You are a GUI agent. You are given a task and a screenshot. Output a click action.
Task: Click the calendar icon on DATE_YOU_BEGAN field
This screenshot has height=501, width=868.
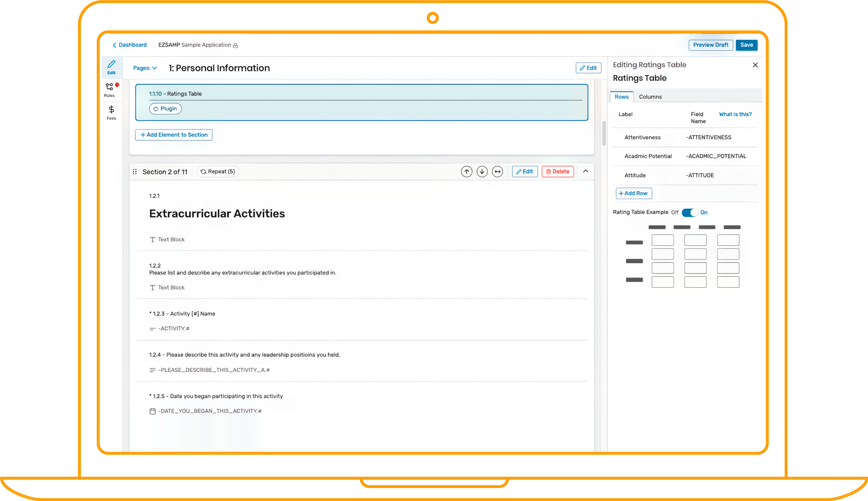[152, 410]
